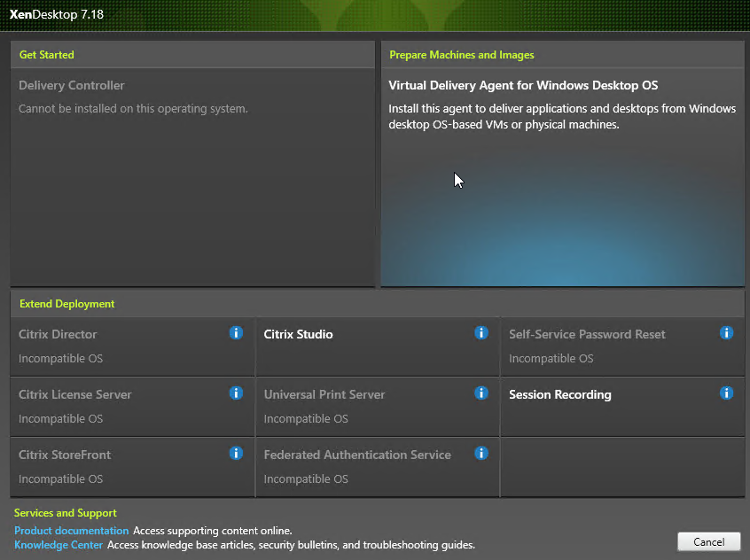Open info icon for Citrix License Server
Image resolution: width=750 pixels, height=560 pixels.
click(236, 393)
